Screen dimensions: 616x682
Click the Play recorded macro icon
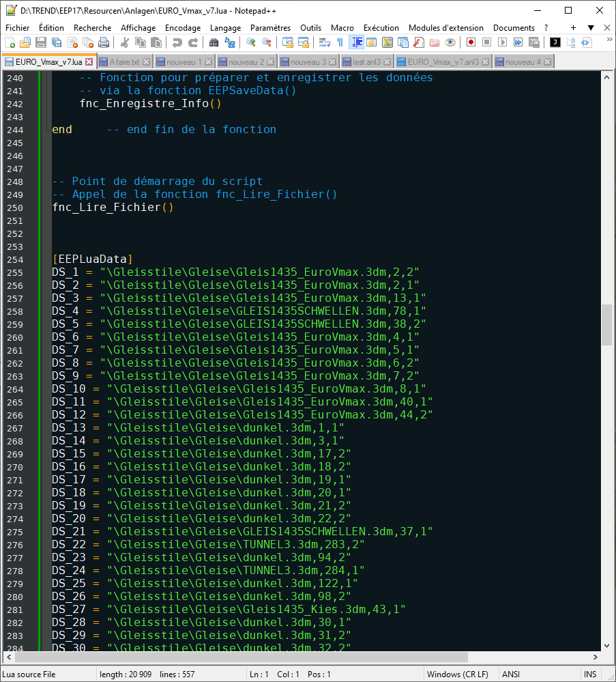pyautogui.click(x=502, y=42)
